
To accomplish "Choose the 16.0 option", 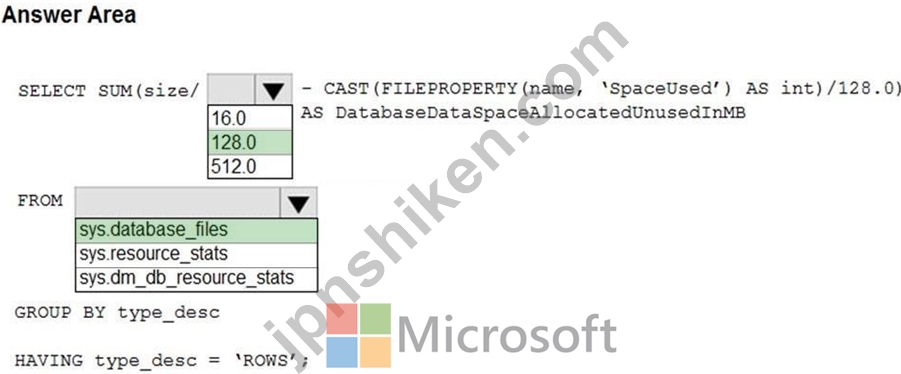I will [x=250, y=118].
